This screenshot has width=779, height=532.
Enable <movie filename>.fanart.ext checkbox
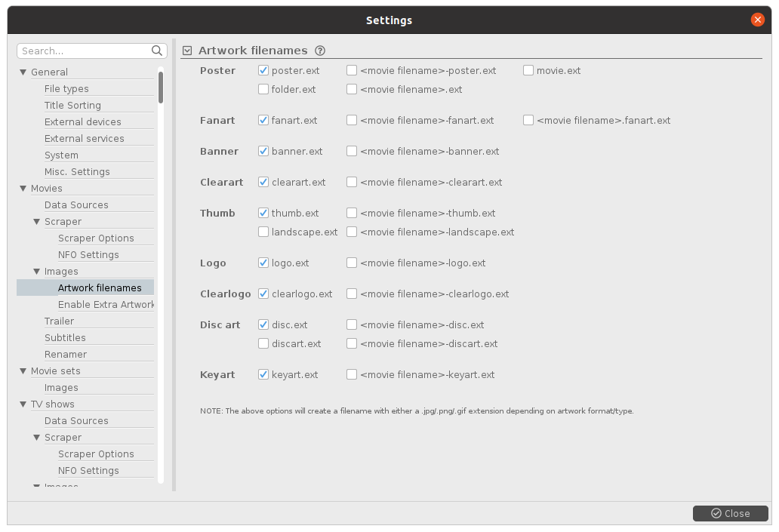[528, 120]
